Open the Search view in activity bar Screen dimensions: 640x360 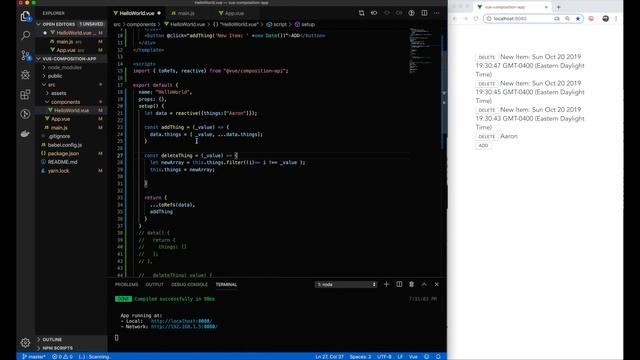[x=25, y=36]
